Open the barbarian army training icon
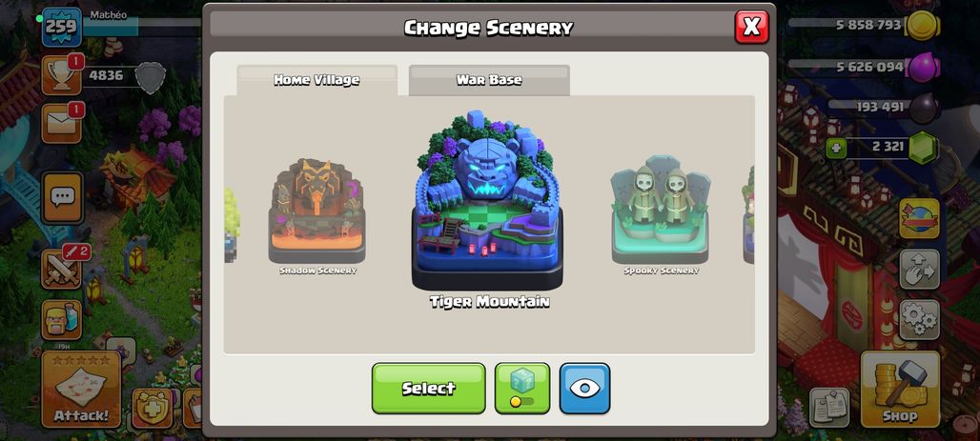 pyautogui.click(x=62, y=320)
